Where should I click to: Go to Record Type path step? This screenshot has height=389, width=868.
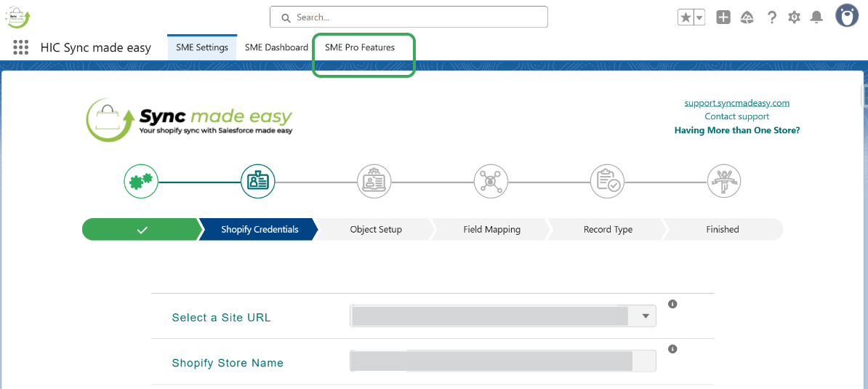pos(608,230)
